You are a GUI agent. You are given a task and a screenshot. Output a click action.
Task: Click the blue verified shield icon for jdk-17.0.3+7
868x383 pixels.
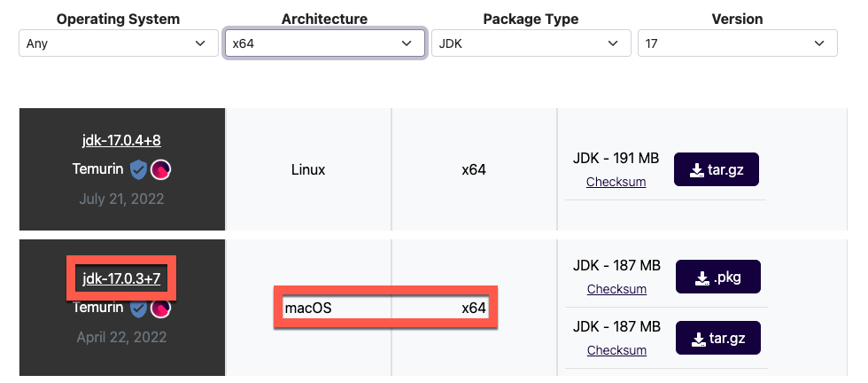(x=138, y=309)
